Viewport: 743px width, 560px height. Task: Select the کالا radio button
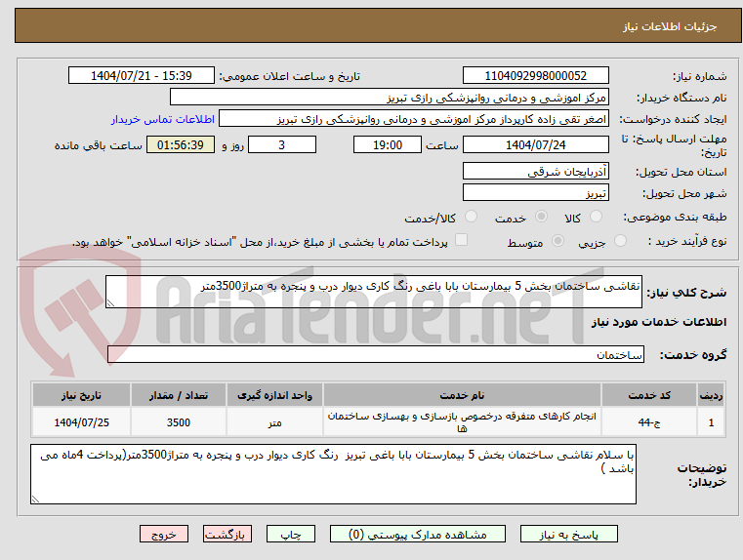(x=596, y=217)
